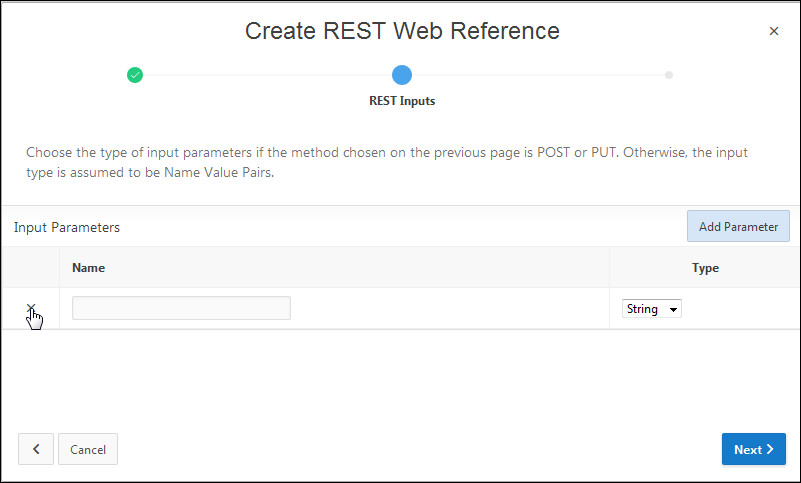Go back using the left chevron button
This screenshot has height=483, width=801.
coord(36,449)
